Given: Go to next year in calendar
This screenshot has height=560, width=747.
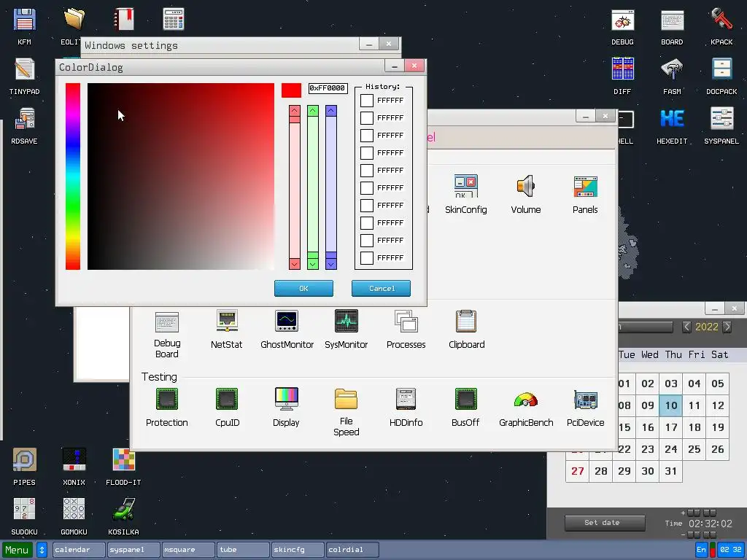Looking at the screenshot, I should click(727, 327).
